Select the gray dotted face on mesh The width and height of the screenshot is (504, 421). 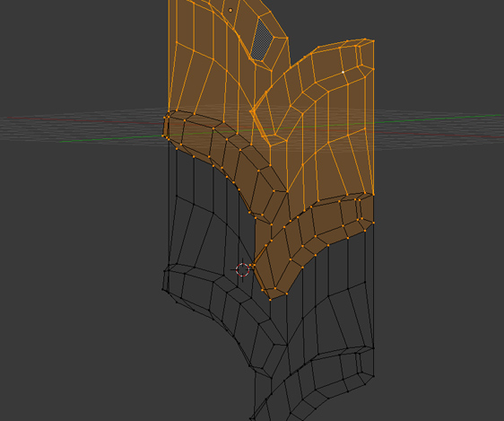(262, 39)
